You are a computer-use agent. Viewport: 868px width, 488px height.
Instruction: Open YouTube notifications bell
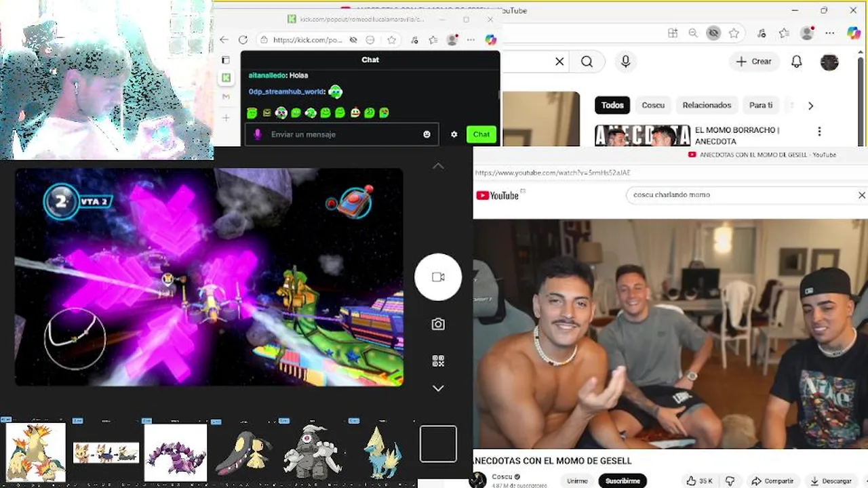[x=797, y=62]
